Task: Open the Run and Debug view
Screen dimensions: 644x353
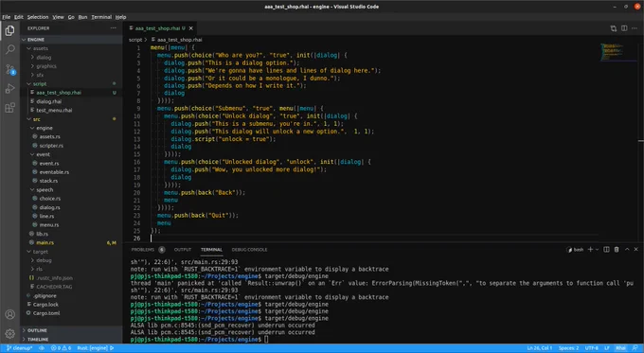Action: point(9,88)
